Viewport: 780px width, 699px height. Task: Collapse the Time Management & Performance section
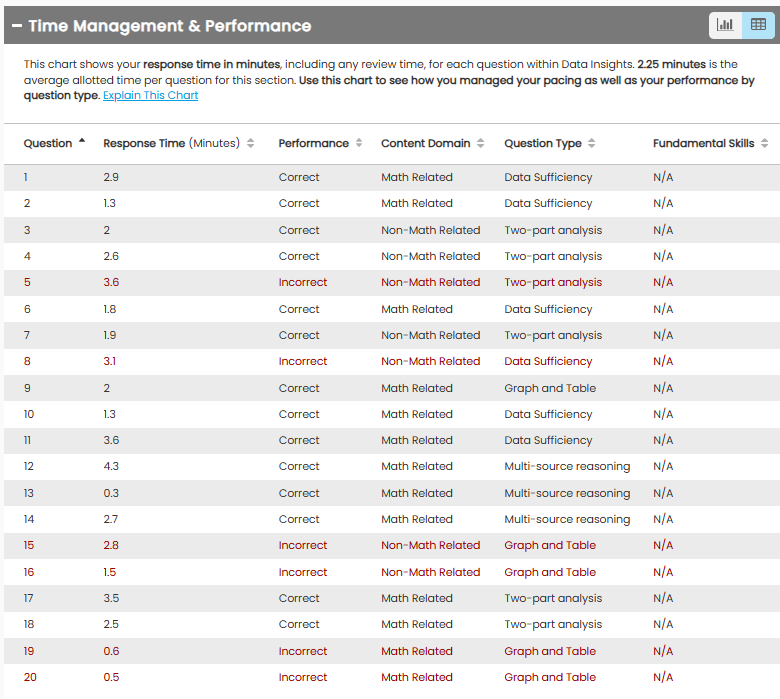[16, 26]
